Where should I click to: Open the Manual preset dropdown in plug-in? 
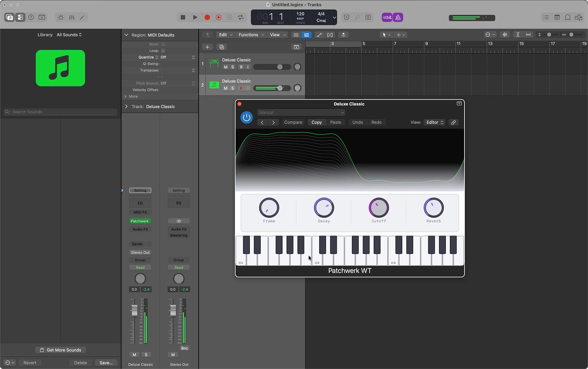pos(301,113)
